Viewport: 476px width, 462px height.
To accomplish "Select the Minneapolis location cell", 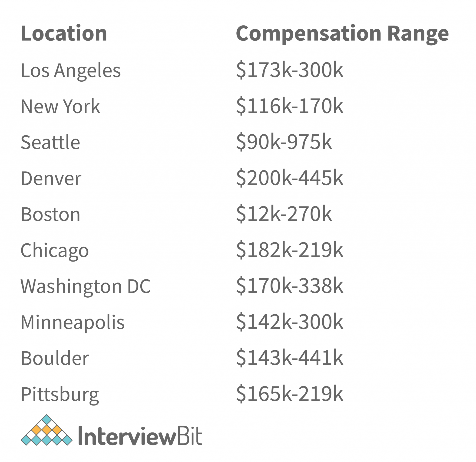I will click(73, 322).
